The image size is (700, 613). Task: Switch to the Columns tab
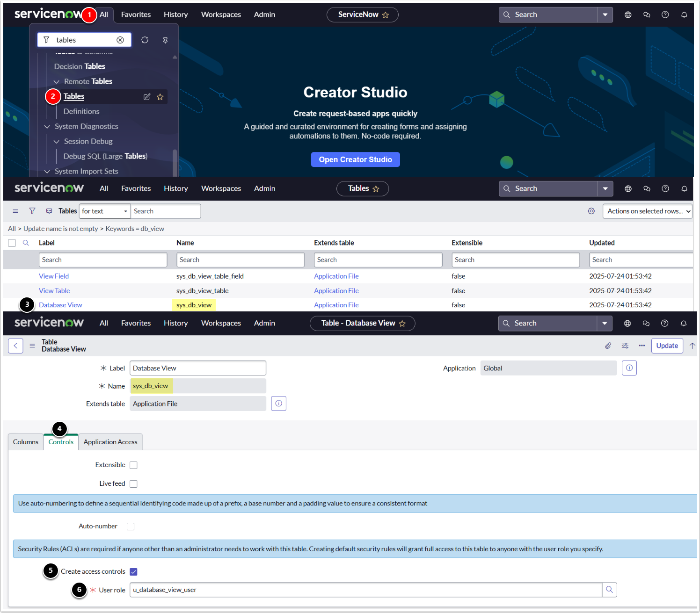(x=26, y=442)
